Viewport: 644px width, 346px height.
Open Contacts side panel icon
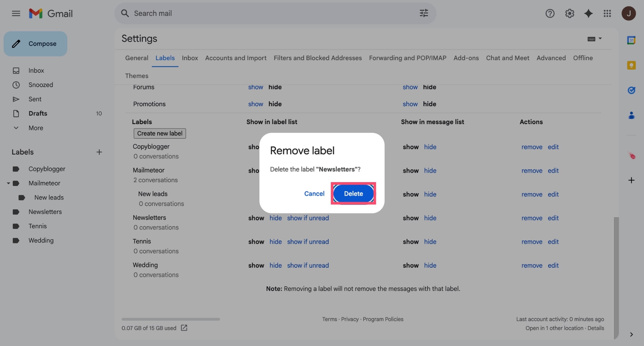tap(631, 115)
